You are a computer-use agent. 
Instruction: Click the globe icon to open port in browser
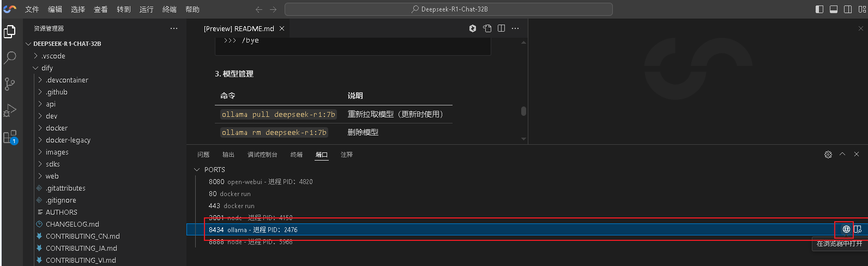coord(846,229)
